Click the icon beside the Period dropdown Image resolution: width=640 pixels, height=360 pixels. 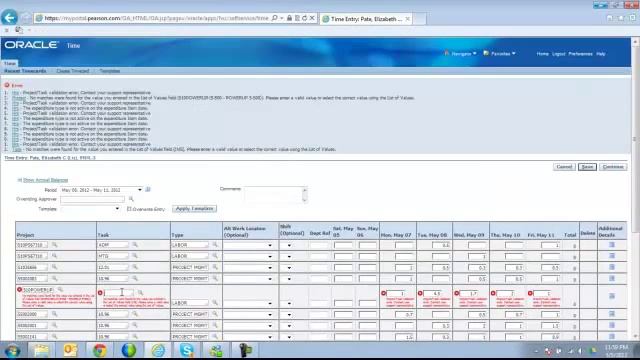[148, 189]
